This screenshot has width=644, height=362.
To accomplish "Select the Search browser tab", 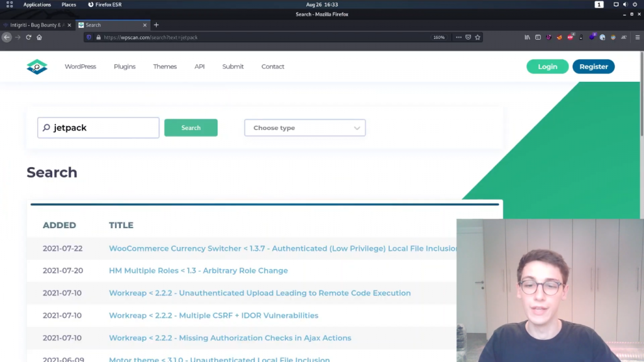I will point(113,25).
